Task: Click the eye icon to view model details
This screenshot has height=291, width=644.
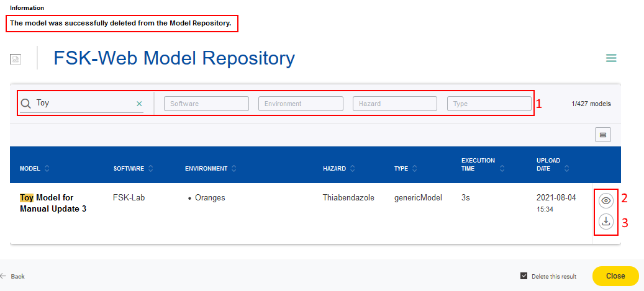Action: [606, 200]
